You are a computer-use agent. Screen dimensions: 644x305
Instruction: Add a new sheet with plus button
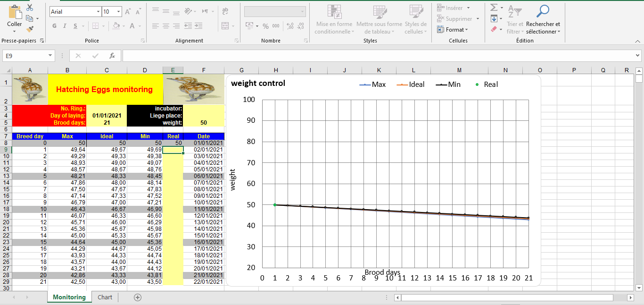[138, 297]
